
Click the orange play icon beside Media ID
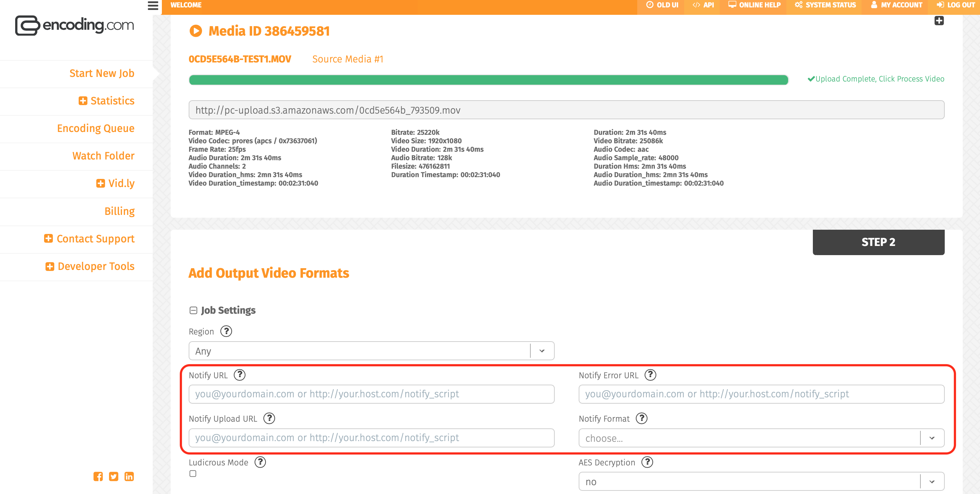point(196,31)
